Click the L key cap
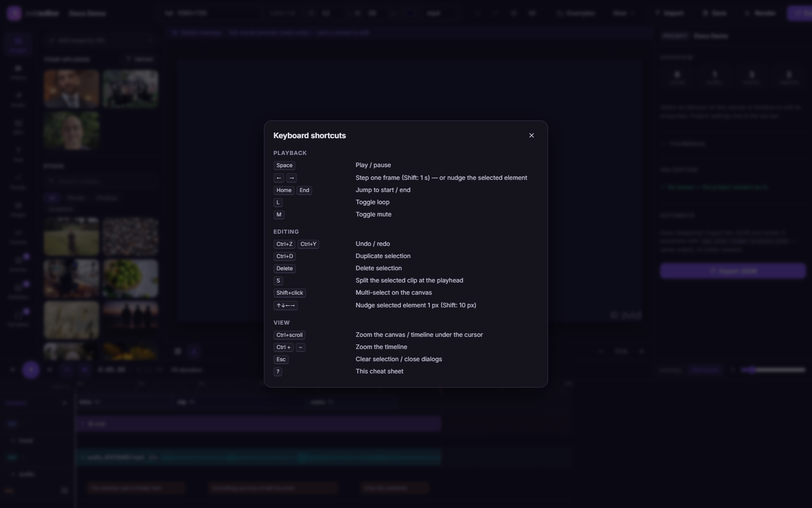 pyautogui.click(x=278, y=203)
